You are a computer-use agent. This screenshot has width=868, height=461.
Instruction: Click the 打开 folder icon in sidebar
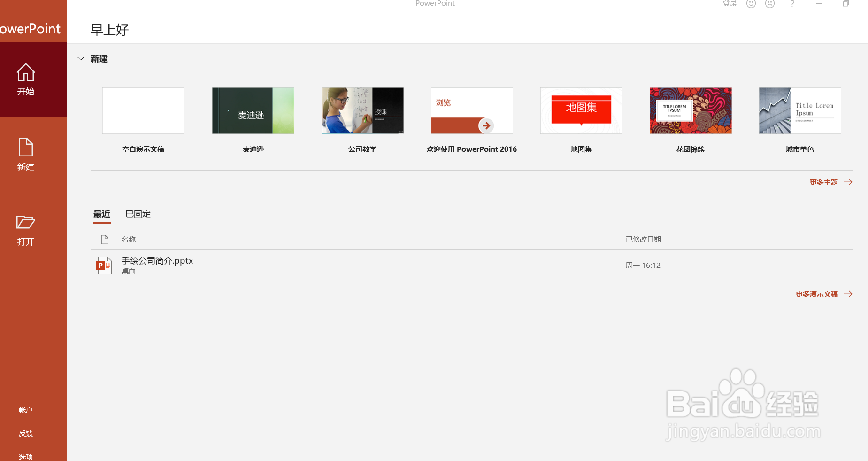click(26, 222)
